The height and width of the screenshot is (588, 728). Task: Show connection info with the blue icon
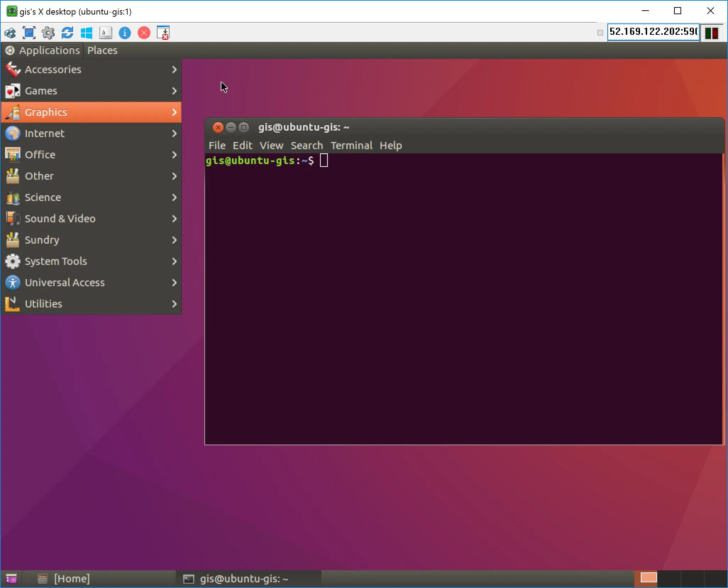pos(125,33)
